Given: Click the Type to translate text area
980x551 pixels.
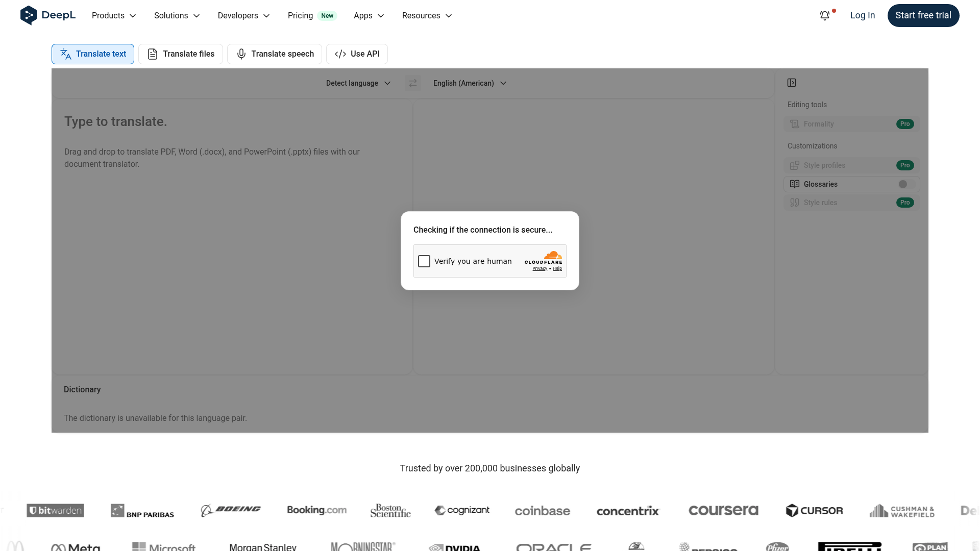Looking at the screenshot, I should click(232, 237).
